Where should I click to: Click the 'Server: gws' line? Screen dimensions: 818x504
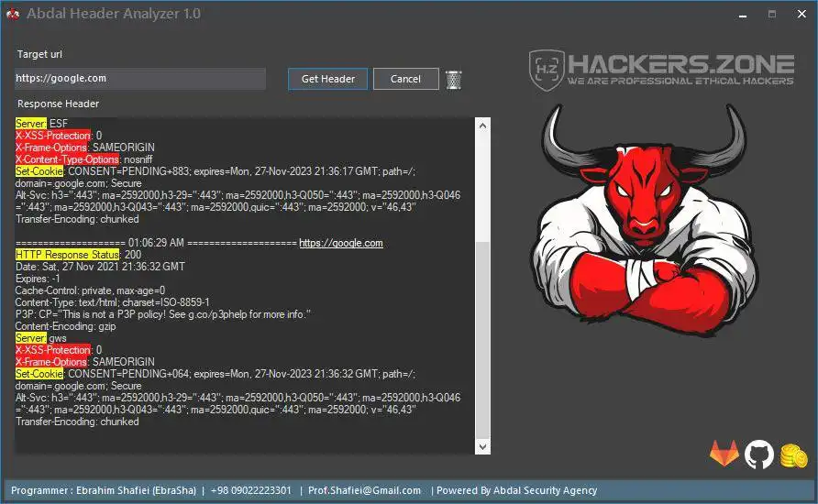40,338
